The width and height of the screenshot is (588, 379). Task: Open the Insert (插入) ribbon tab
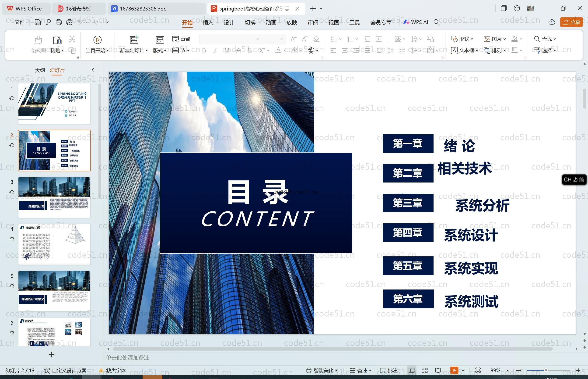point(208,23)
